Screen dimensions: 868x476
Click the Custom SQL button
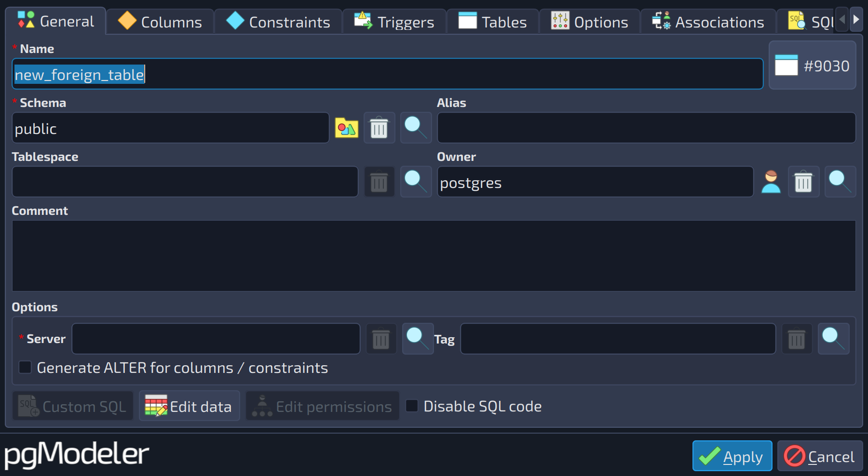[73, 406]
